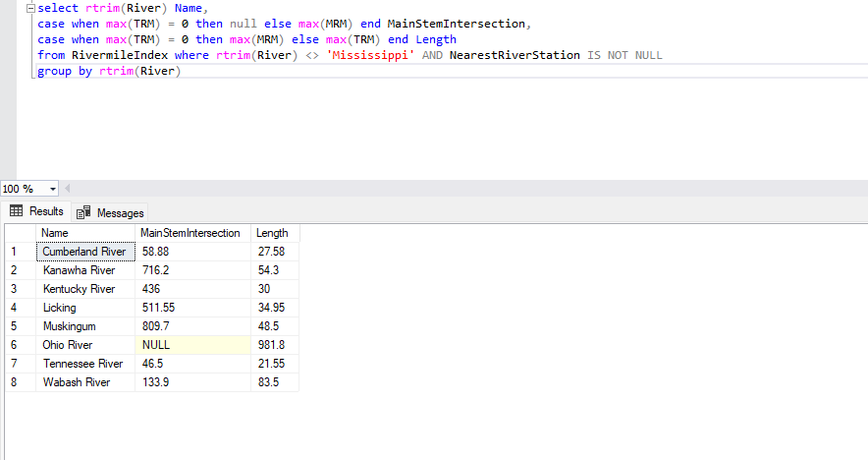This screenshot has width=868, height=460.
Task: Select the blank top-left grid corner cell
Action: coord(21,233)
